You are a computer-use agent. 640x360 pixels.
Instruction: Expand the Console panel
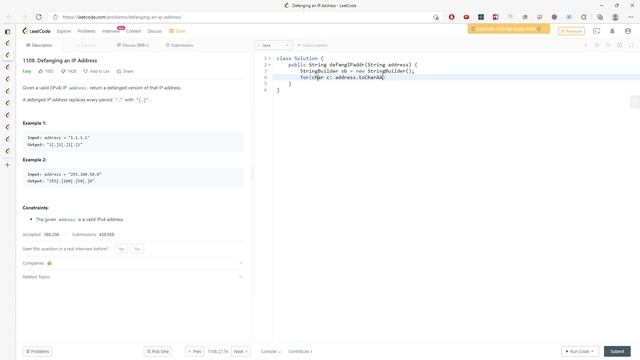pyautogui.click(x=271, y=351)
